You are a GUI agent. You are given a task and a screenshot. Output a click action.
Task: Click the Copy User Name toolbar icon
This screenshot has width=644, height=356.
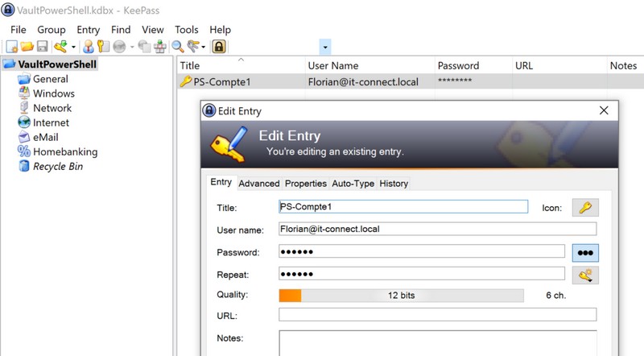(x=89, y=47)
